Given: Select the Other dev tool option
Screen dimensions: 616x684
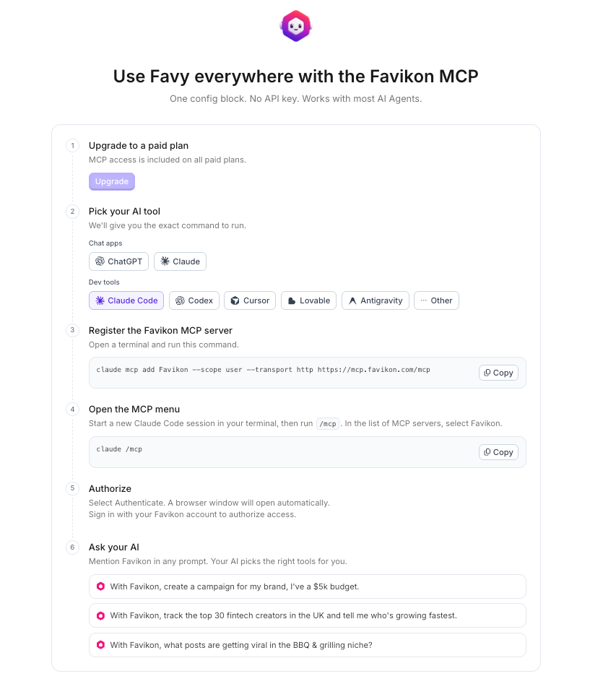Looking at the screenshot, I should (436, 300).
